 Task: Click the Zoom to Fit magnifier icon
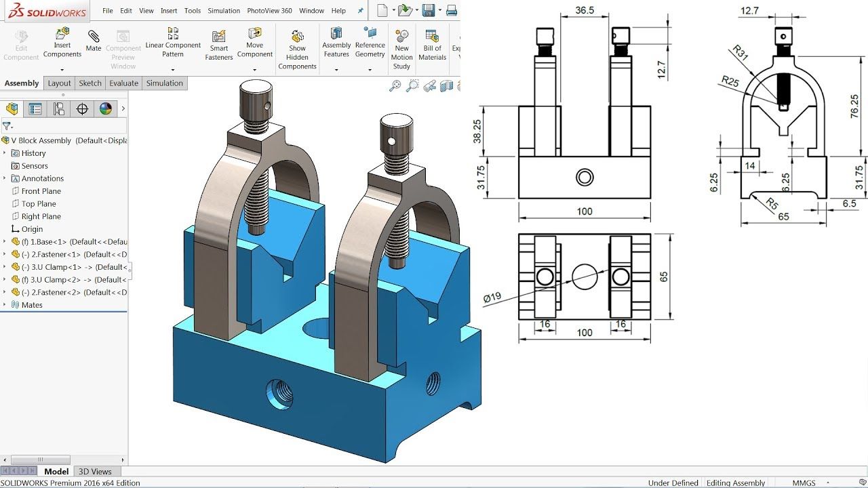click(395, 85)
